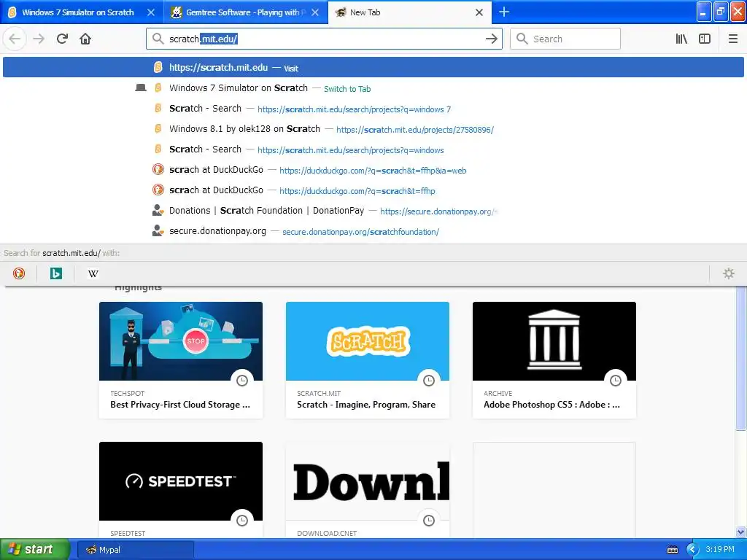The image size is (747, 560).
Task: Select Donations Scratch Foundation DonationPay suggestion
Action: [x=373, y=211]
